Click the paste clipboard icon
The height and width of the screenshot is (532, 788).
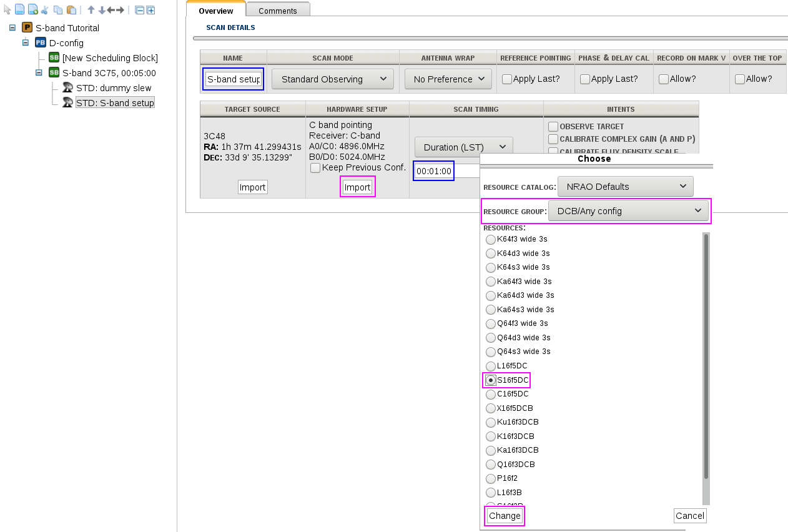coord(71,10)
